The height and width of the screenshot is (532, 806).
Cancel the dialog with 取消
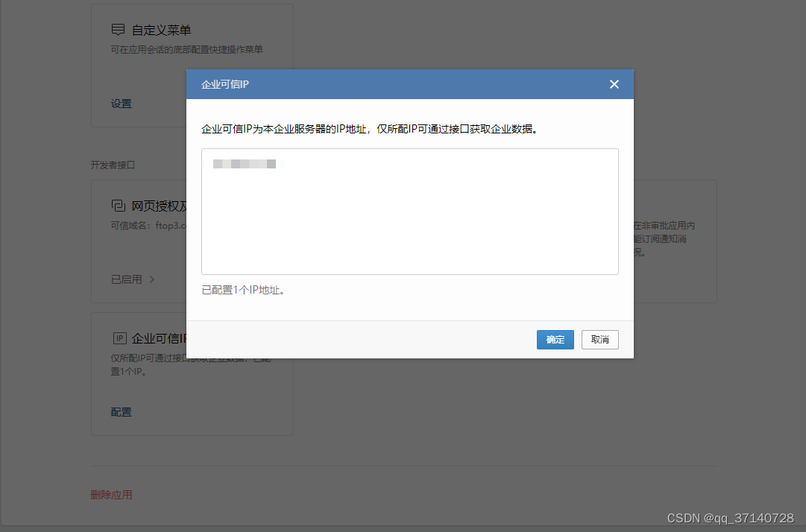[x=600, y=340]
